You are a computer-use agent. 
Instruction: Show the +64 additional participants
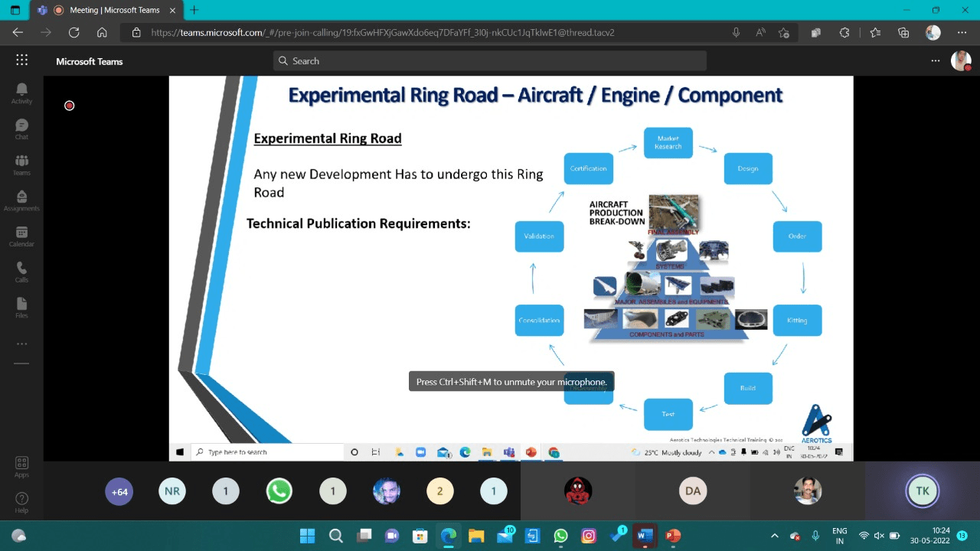119,491
